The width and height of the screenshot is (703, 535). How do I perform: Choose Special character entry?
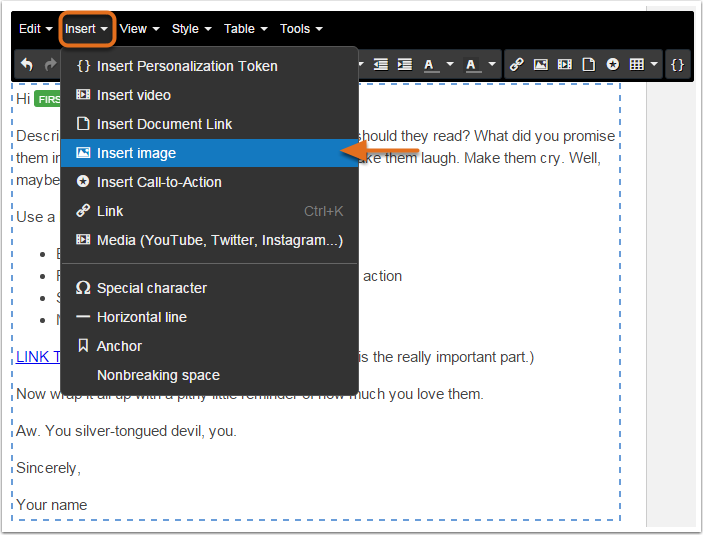pyautogui.click(x=209, y=288)
